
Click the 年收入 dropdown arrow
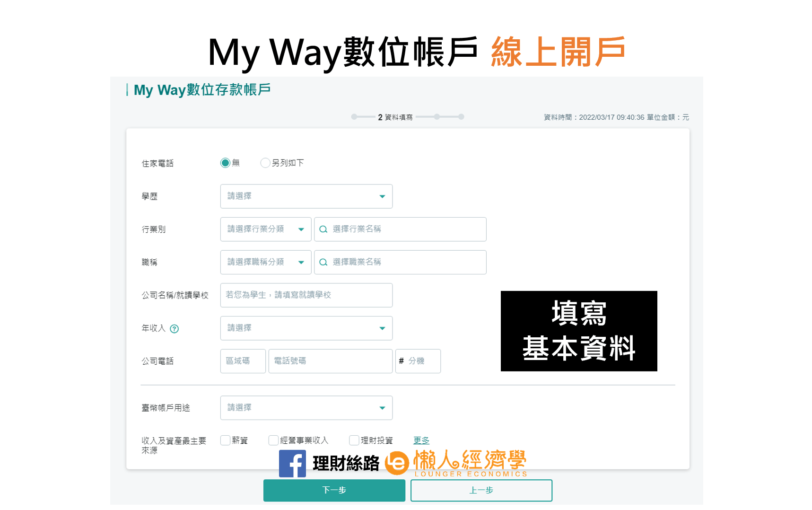pyautogui.click(x=382, y=328)
